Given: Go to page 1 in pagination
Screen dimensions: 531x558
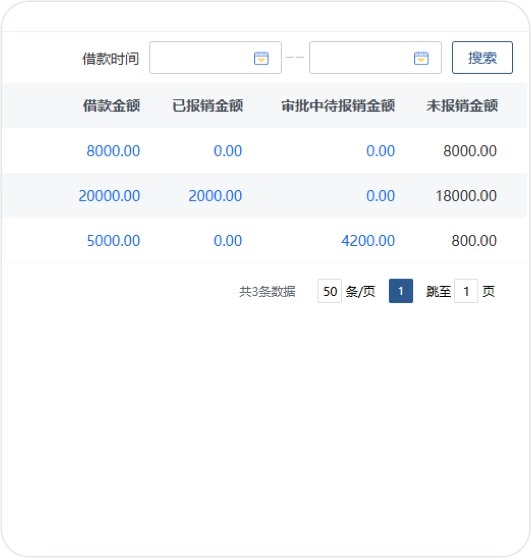Looking at the screenshot, I should pyautogui.click(x=401, y=291).
